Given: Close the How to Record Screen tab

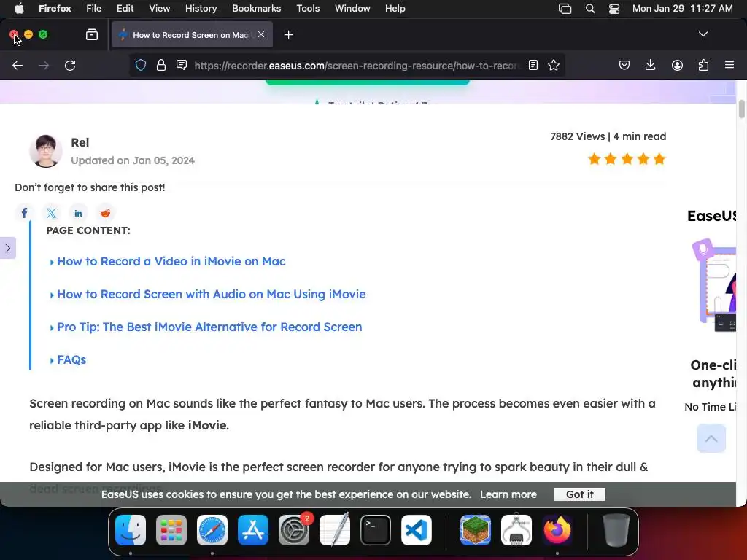Looking at the screenshot, I should 261,34.
